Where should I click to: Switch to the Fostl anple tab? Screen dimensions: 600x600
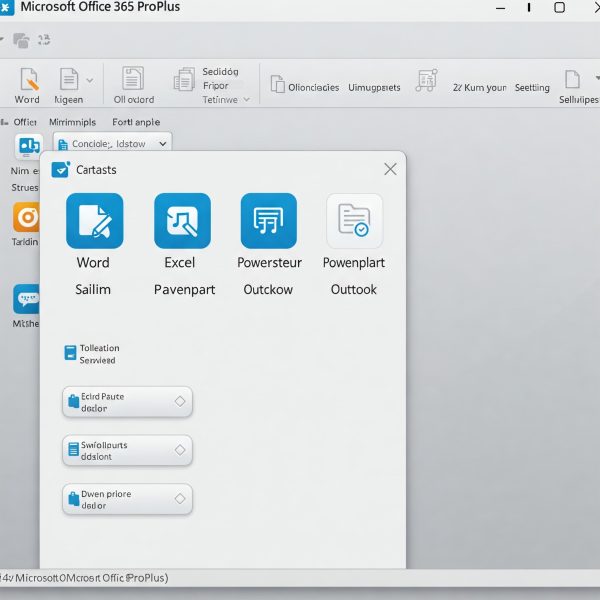click(136, 122)
